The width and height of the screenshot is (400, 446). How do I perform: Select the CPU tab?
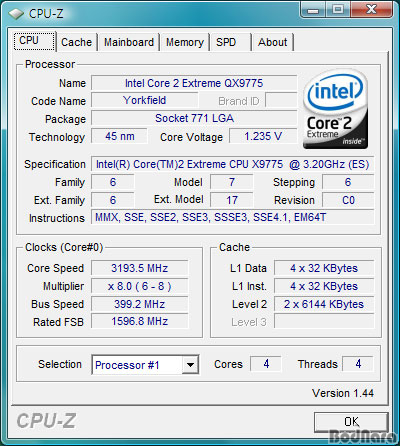pos(34,41)
